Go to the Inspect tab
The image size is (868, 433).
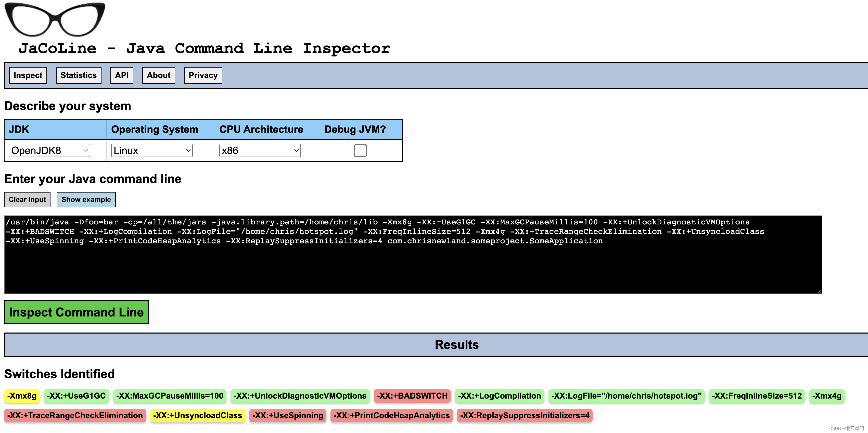[28, 75]
